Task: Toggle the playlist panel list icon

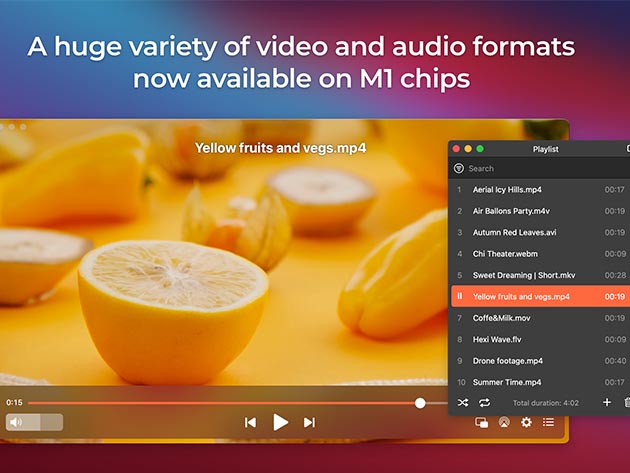Action: pos(548,422)
